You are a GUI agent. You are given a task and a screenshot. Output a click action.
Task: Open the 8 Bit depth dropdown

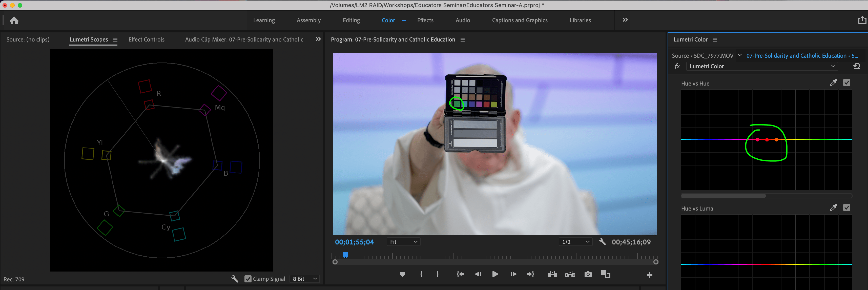304,279
